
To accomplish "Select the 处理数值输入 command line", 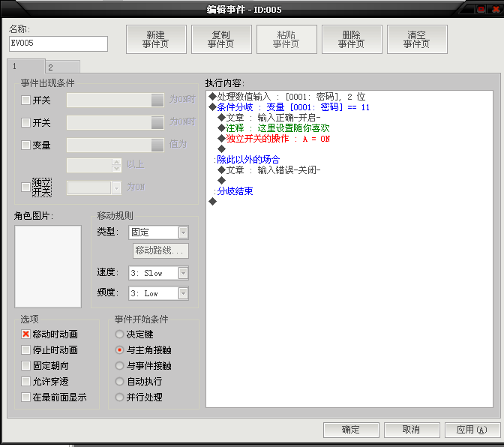I will tap(286, 97).
